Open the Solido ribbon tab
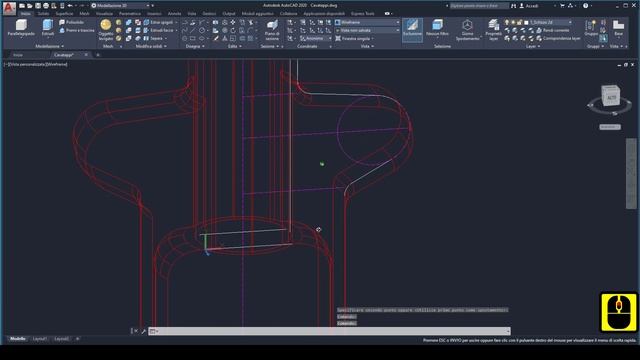Screen dimensions: 640x360 (x=43, y=13)
